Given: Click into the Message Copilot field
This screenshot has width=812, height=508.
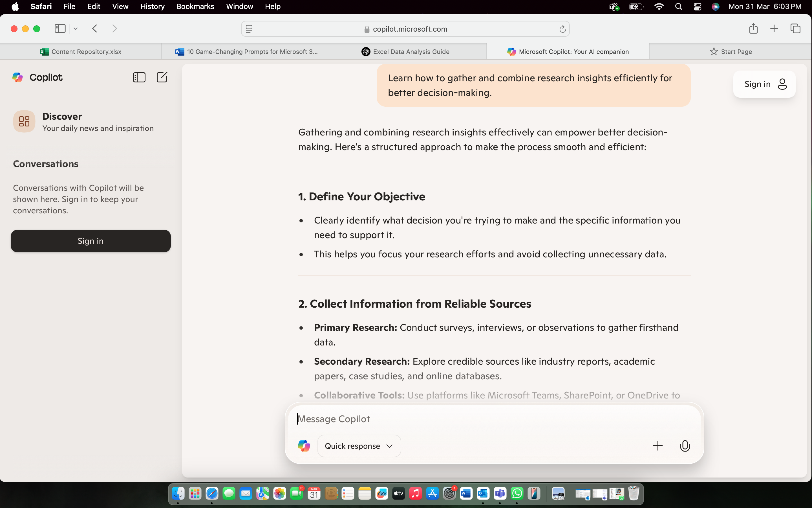Looking at the screenshot, I should [494, 419].
